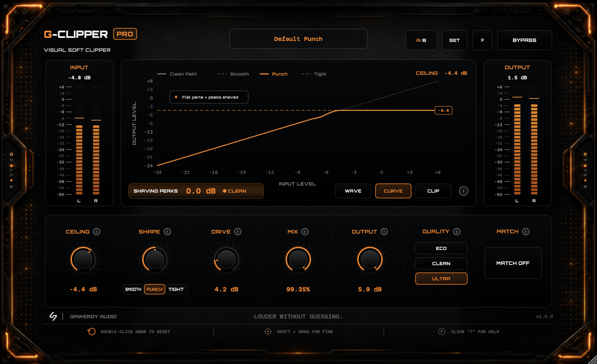Toggle A/B comparison

tap(421, 40)
